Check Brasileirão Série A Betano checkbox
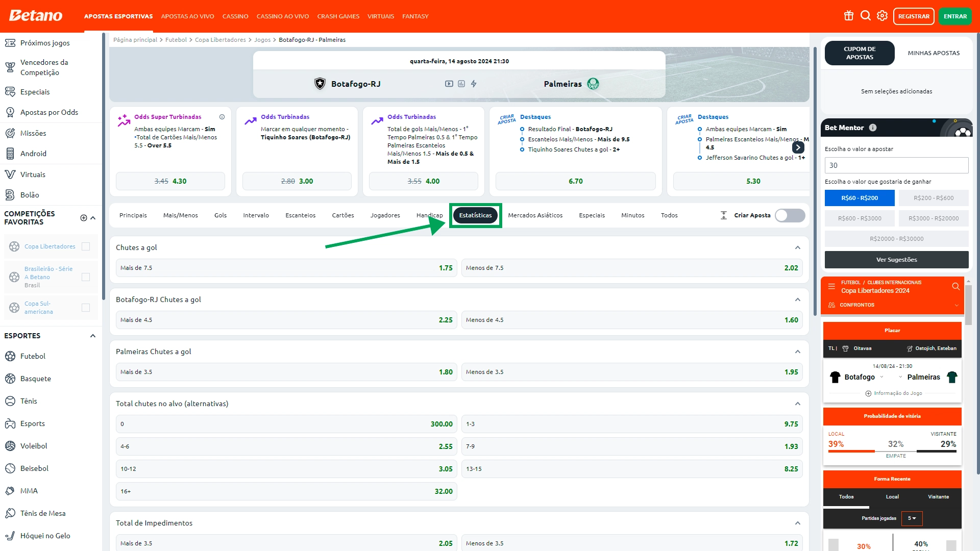The width and height of the screenshot is (980, 551). [x=86, y=277]
